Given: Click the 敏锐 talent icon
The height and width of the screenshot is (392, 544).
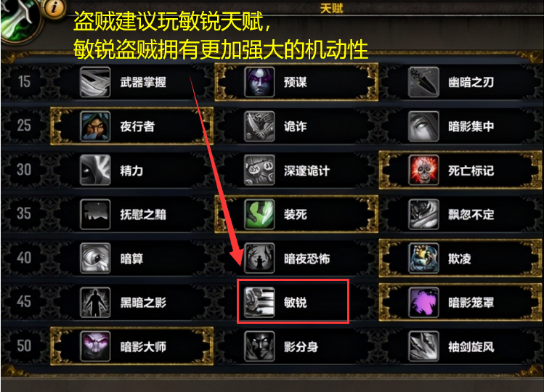Looking at the screenshot, I should 259,303.
